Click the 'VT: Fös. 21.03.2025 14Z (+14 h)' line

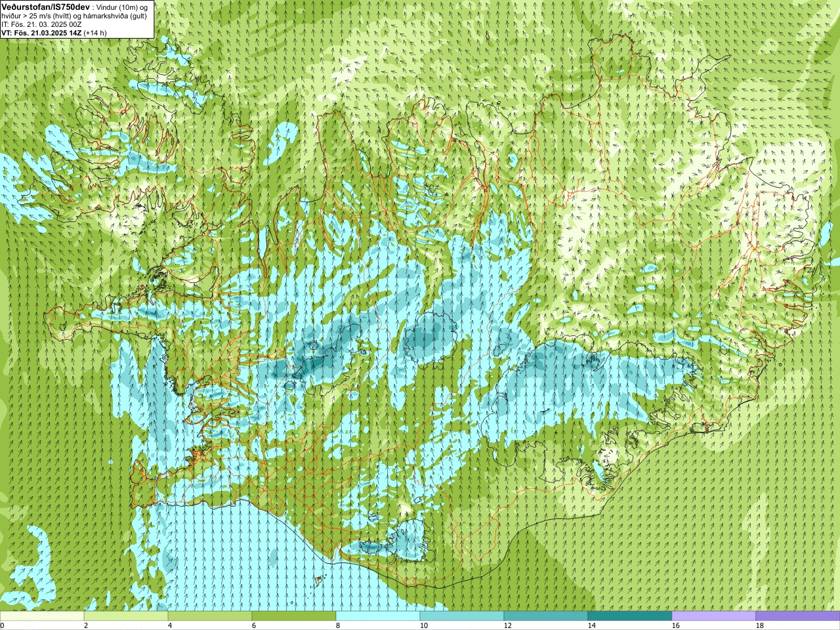[54, 33]
